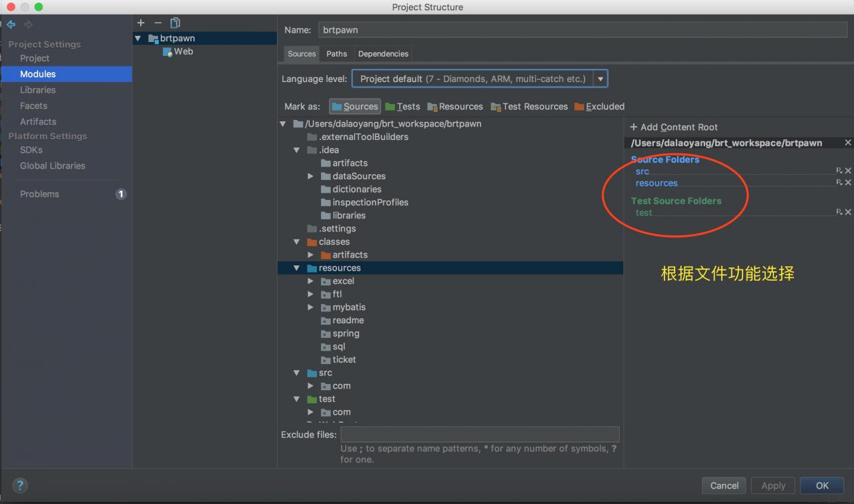Select the root brtpawn content path row
Image resolution: width=854 pixels, height=504 pixels.
[x=388, y=124]
